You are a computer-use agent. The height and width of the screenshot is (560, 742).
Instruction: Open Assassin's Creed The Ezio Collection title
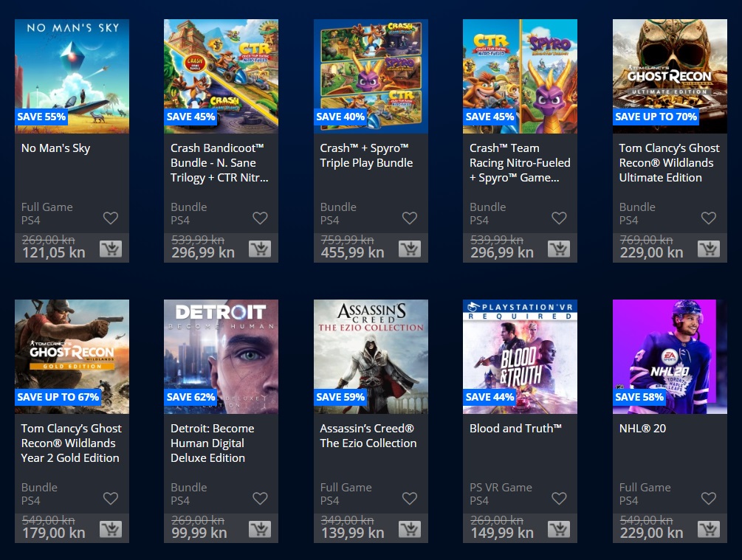368,436
